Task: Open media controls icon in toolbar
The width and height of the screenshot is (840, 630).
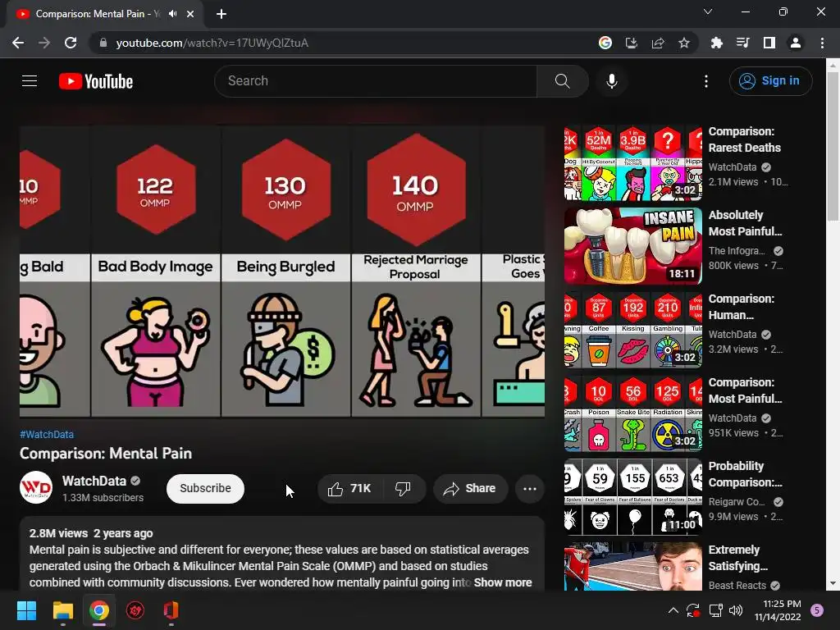Action: [742, 43]
